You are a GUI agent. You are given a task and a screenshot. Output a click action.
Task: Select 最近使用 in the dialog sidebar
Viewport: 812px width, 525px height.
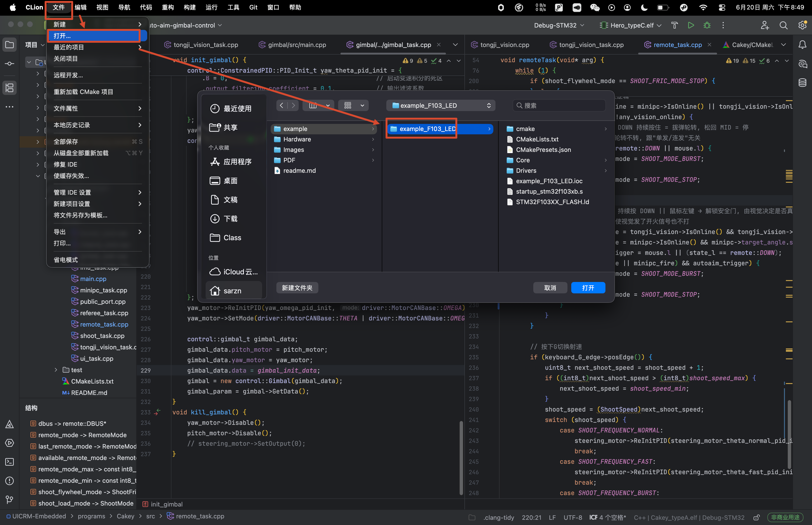coord(231,108)
